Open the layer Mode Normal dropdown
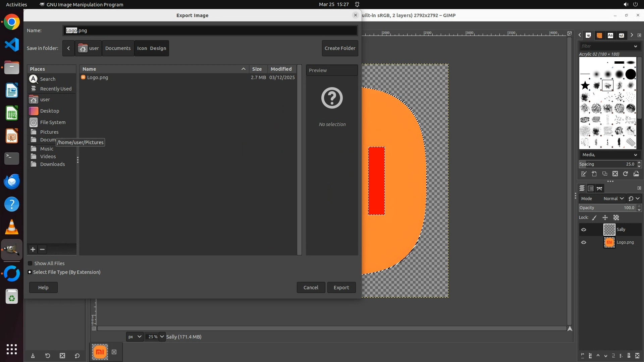 [613, 198]
